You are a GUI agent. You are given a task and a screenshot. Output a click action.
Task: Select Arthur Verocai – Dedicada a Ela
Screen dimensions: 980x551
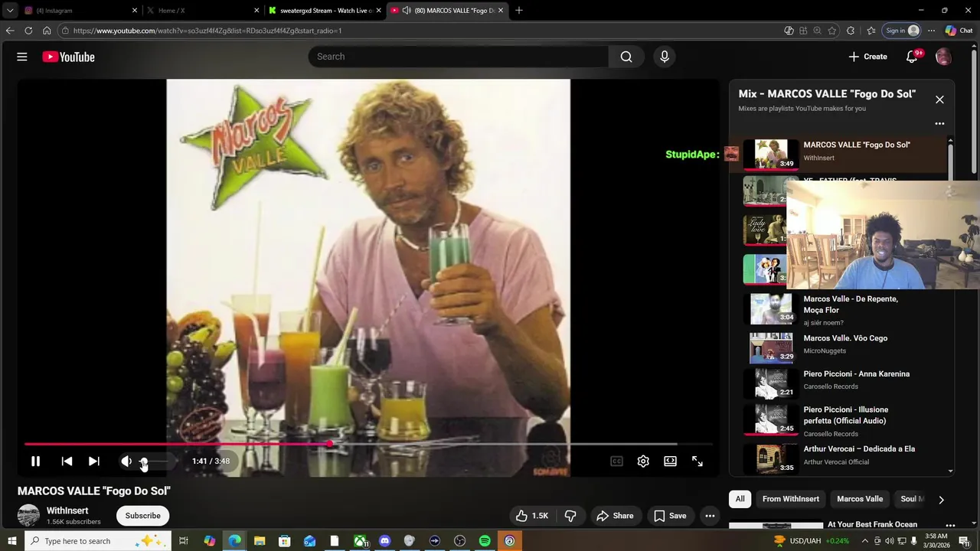point(838,458)
